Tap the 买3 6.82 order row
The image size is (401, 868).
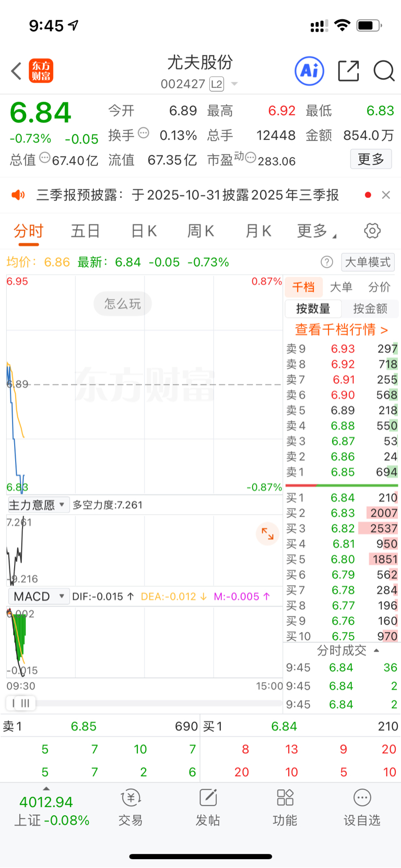click(x=341, y=528)
